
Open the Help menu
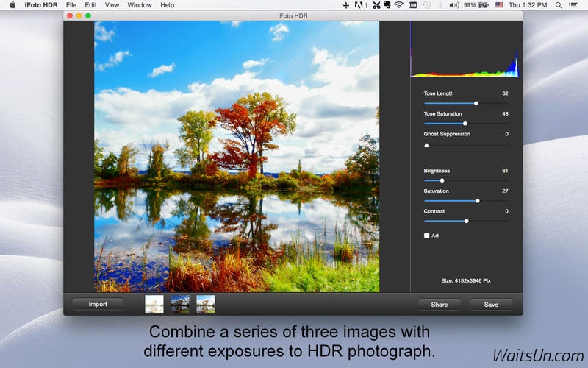(x=168, y=5)
